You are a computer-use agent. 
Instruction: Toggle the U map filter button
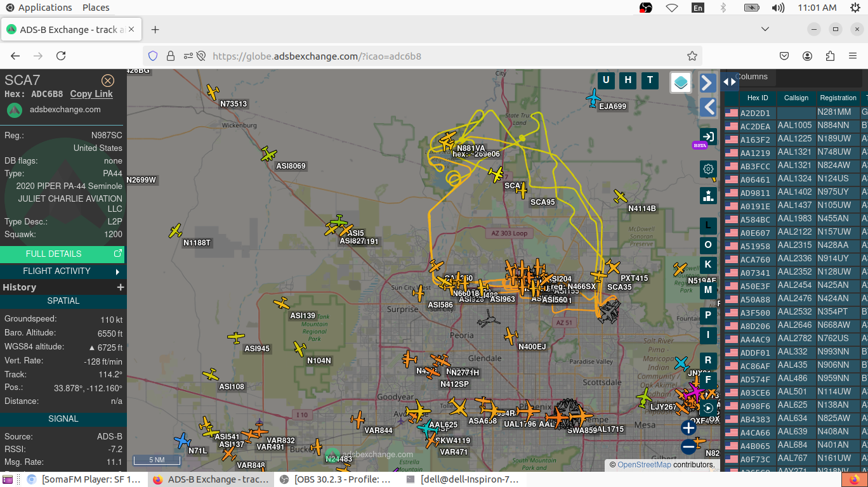point(606,80)
